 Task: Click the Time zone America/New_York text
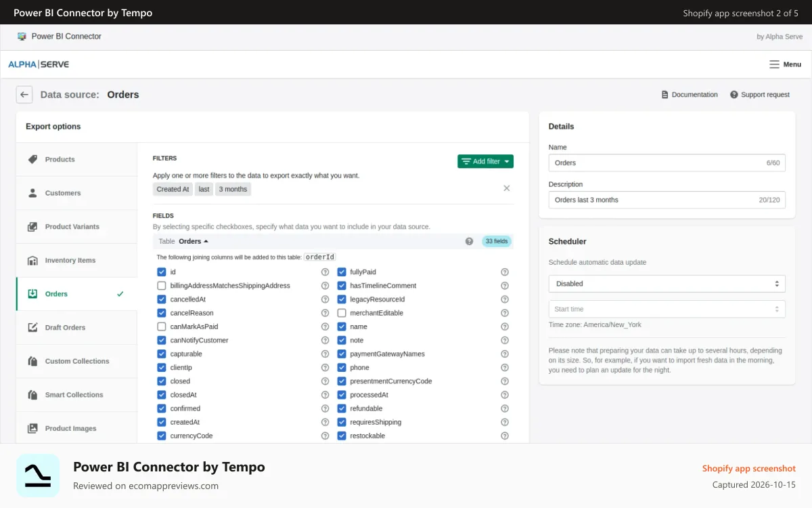coord(595,325)
